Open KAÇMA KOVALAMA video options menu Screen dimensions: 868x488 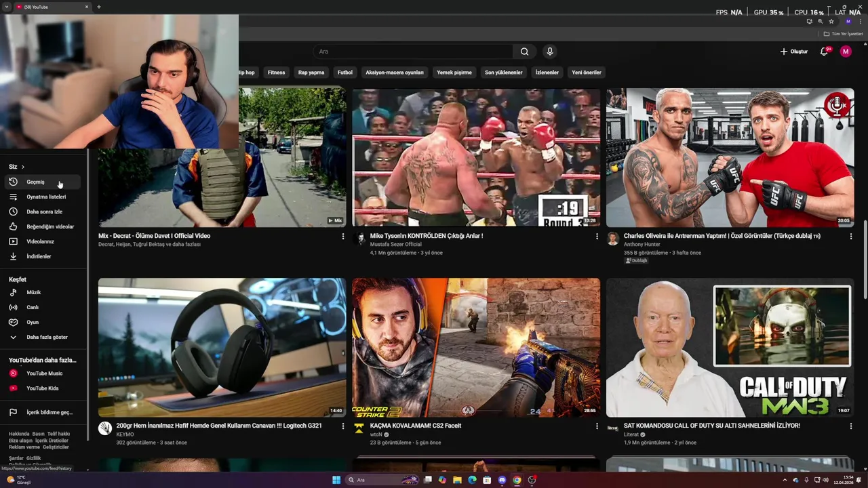[x=597, y=426]
